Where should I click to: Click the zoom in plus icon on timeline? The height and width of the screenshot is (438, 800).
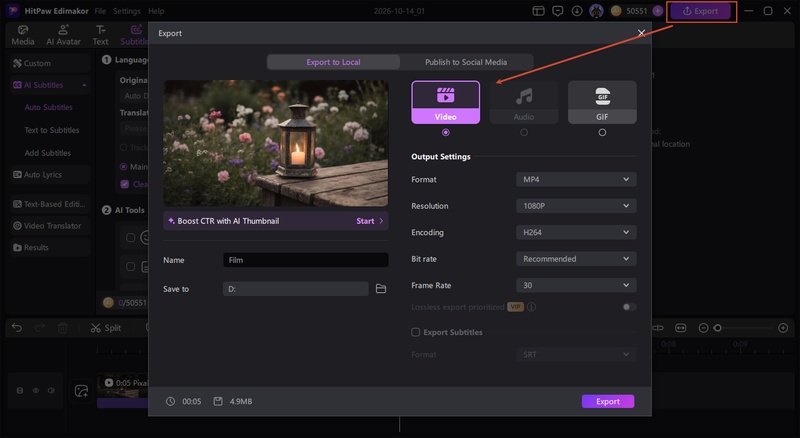coord(783,328)
